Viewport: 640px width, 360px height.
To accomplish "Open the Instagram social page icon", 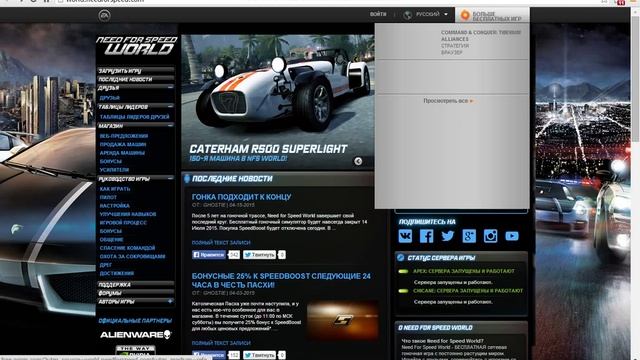I will click(x=490, y=236).
